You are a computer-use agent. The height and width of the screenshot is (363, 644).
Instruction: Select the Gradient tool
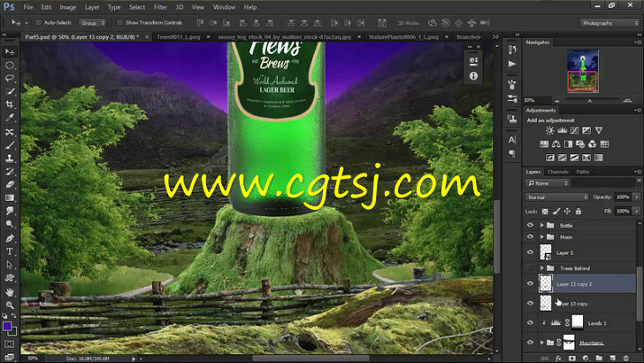10,197
